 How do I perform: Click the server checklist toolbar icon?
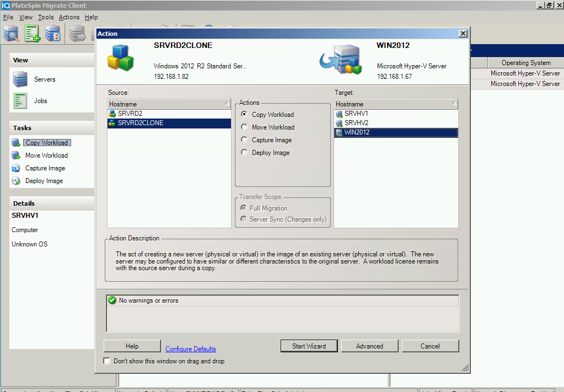click(x=53, y=34)
